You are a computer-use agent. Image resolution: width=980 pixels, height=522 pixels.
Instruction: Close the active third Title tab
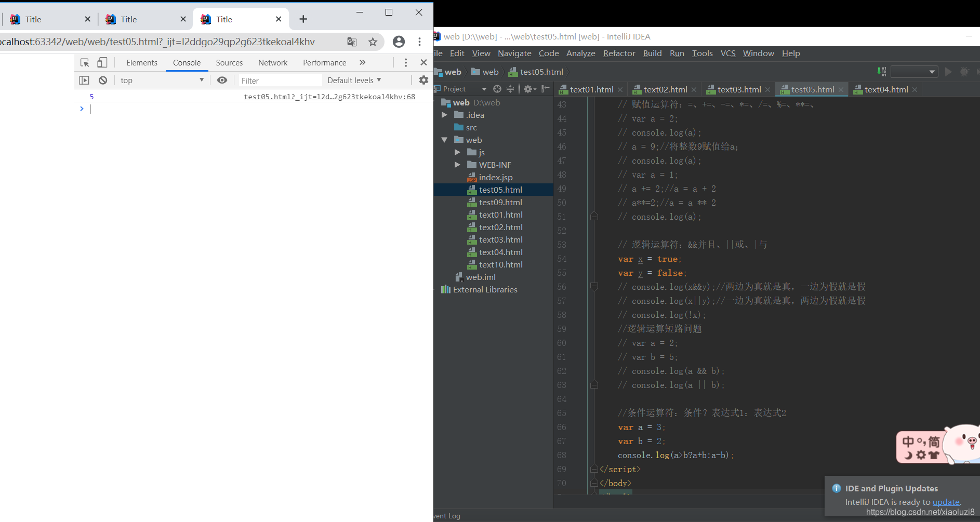(x=279, y=19)
